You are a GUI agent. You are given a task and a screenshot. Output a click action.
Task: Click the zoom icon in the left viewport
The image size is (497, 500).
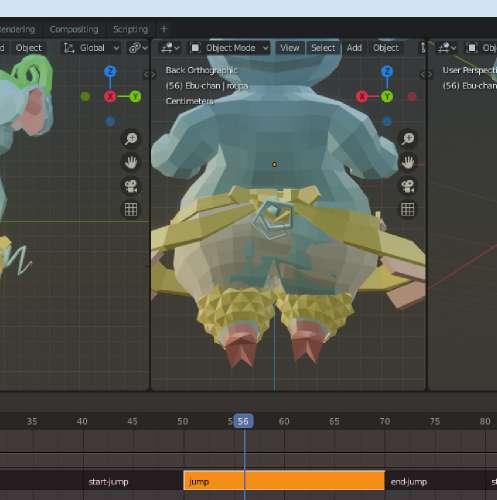131,139
